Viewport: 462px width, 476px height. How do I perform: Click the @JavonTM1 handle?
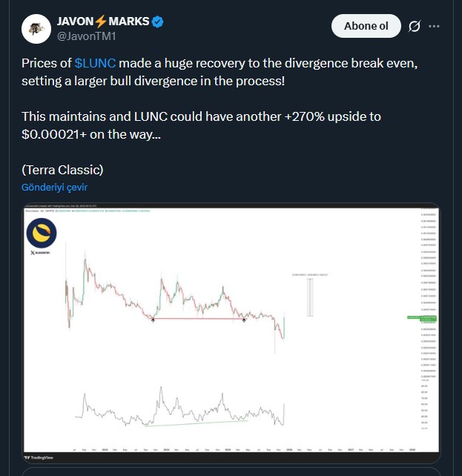tap(85, 36)
